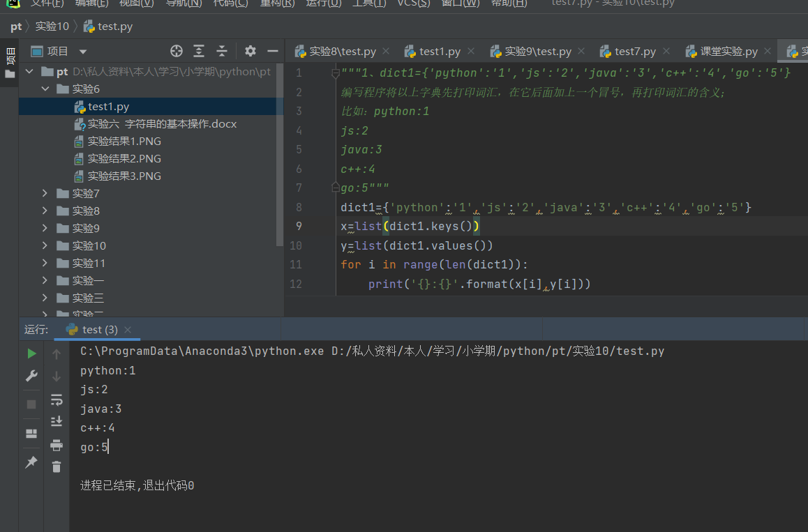Screen dimensions: 808x532
Task: Rerun test with the green play icon
Action: pos(31,354)
